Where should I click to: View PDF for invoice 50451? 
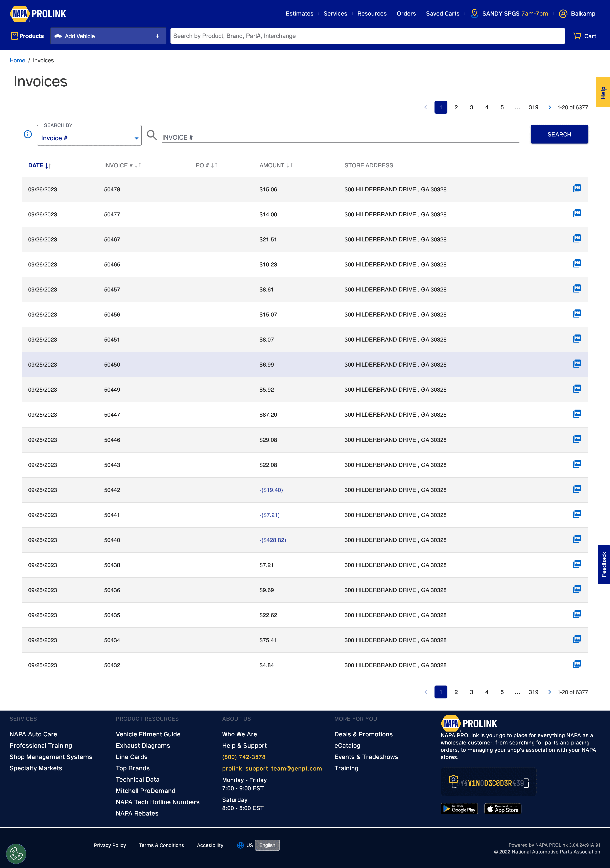tap(577, 338)
